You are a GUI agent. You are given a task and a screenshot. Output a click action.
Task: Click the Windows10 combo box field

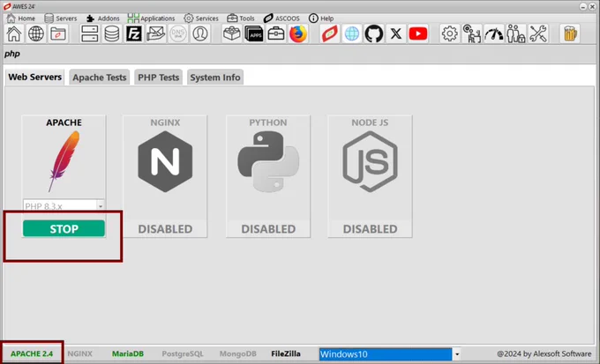[x=386, y=354]
